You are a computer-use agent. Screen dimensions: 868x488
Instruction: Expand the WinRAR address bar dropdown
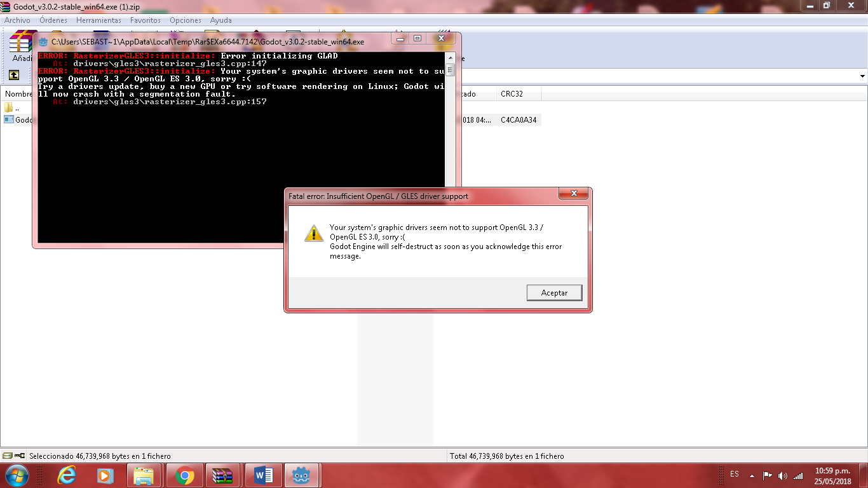[862, 76]
